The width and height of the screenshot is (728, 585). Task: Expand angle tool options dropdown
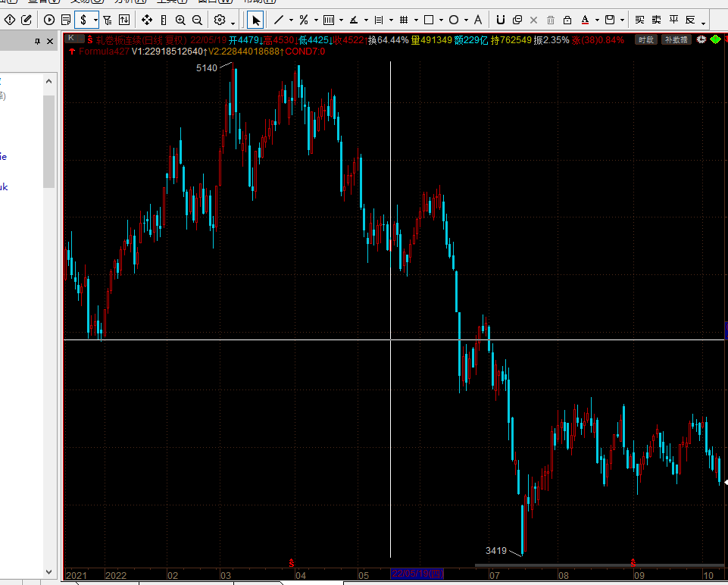(x=367, y=20)
